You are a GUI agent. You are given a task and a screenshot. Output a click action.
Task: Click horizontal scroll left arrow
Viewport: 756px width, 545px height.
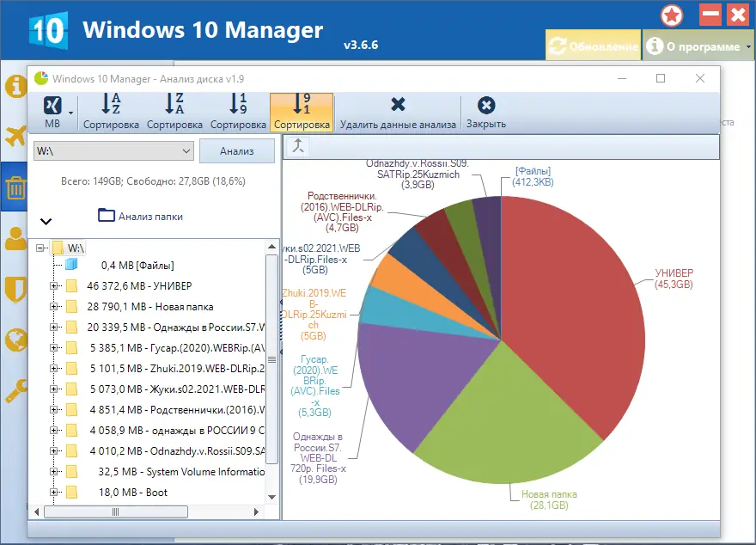[37, 511]
